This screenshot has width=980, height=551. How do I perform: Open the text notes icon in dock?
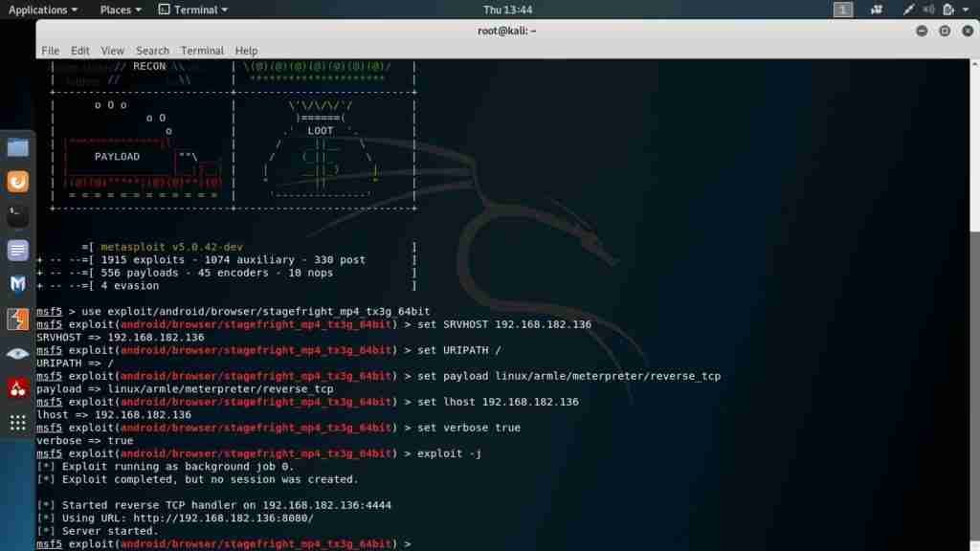click(17, 251)
